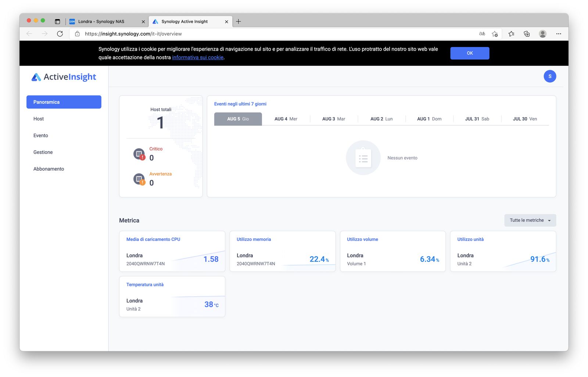588x377 pixels.
Task: Click the Nessun evento clipboard icon
Action: click(x=363, y=158)
